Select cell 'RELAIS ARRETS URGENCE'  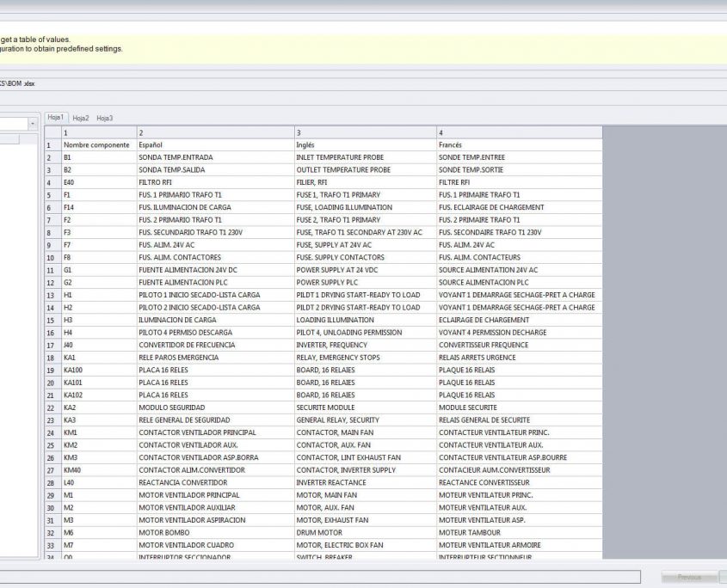(x=520, y=358)
